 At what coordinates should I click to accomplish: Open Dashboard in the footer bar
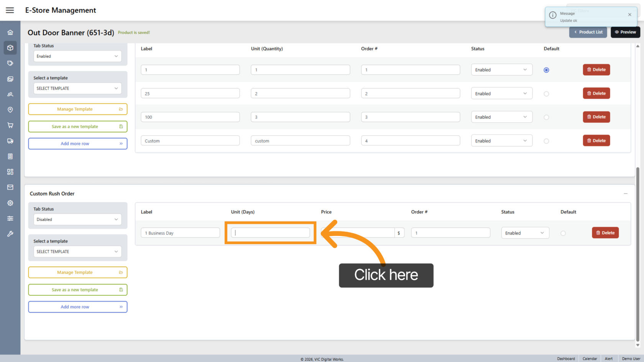coord(566,359)
